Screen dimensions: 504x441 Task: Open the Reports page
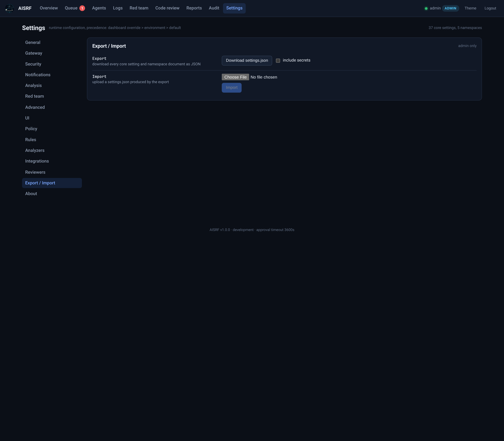194,8
